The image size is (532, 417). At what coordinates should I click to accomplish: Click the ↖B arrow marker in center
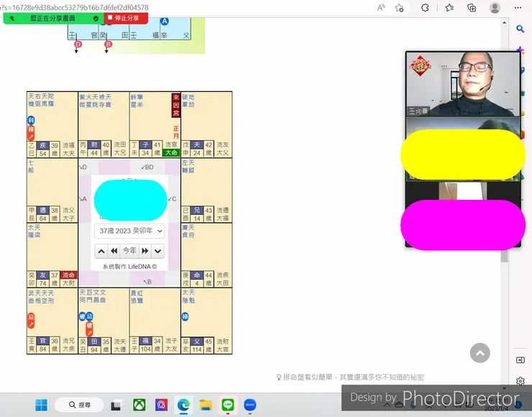[147, 282]
